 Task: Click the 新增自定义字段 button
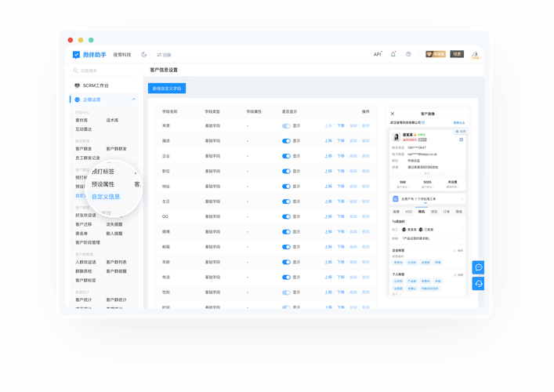(167, 89)
